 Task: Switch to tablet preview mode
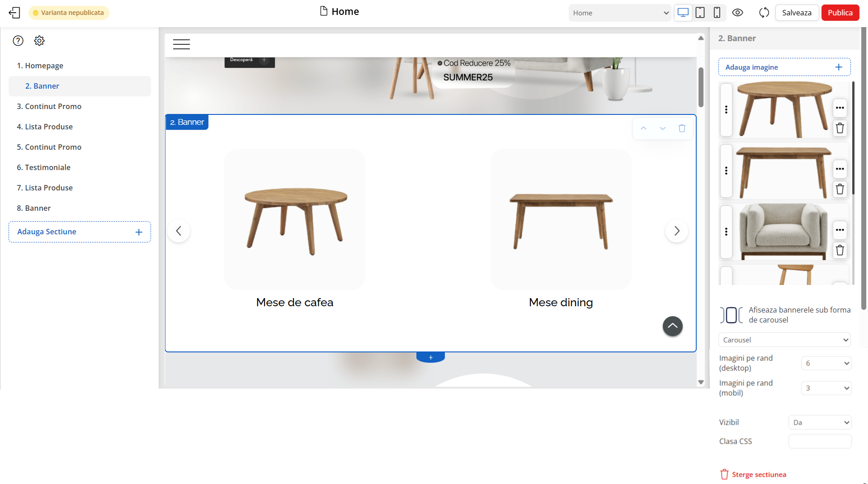[700, 13]
